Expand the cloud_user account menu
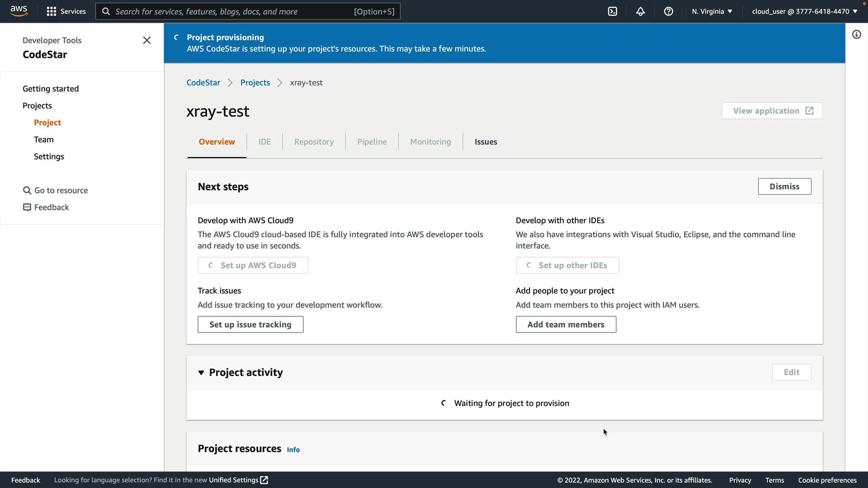The width and height of the screenshot is (868, 488). click(x=804, y=11)
